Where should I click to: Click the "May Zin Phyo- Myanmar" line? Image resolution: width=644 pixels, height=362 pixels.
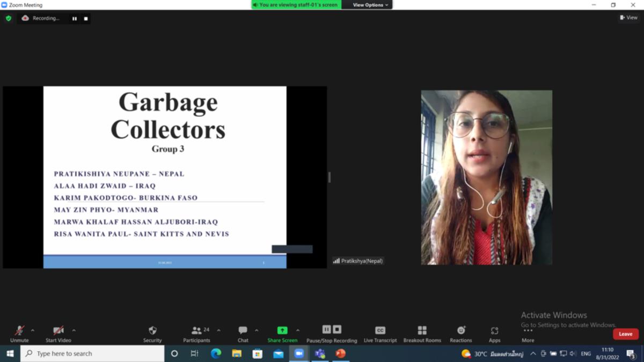pos(106,210)
